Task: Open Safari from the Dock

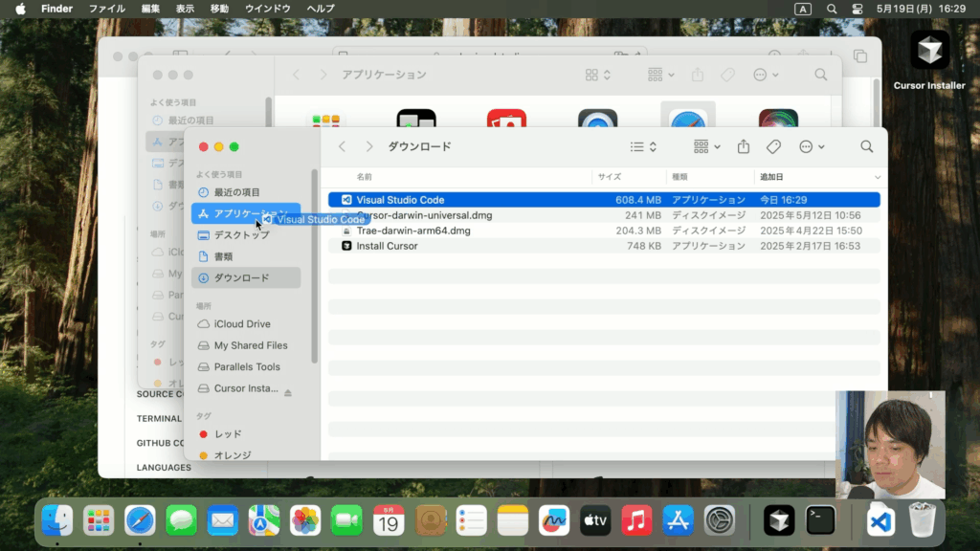Action: [140, 521]
